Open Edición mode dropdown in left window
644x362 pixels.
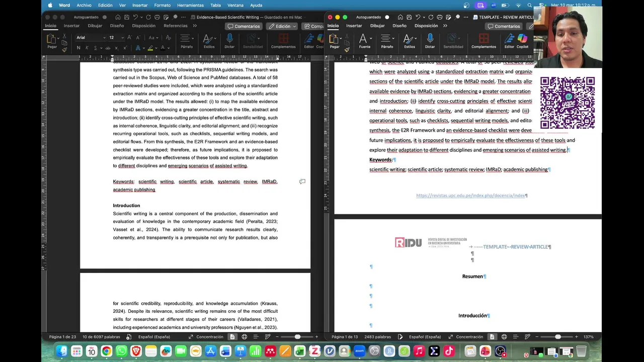(283, 26)
